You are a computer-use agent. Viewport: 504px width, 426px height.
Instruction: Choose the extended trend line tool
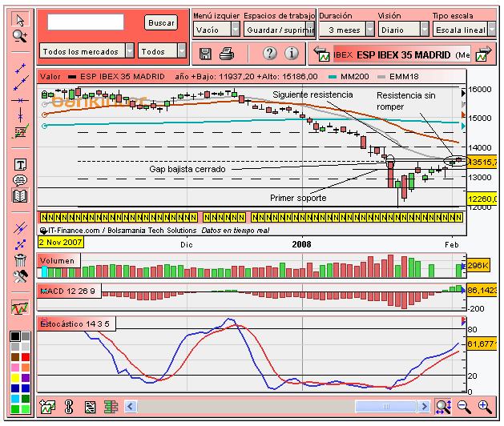[21, 83]
